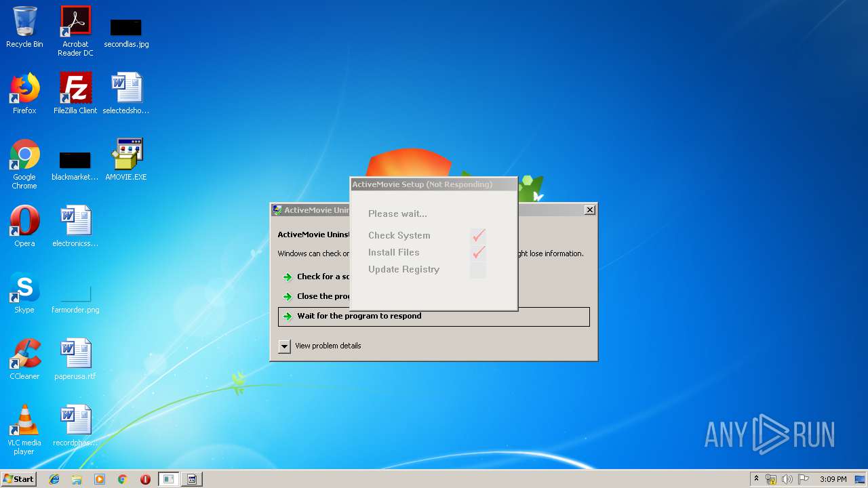Launch VLC media player shortcut
This screenshot has height=488, width=868.
tap(24, 430)
